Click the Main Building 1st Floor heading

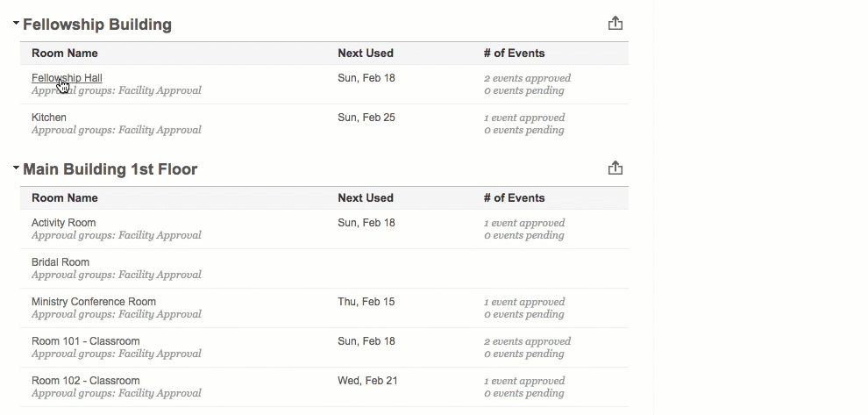point(110,169)
